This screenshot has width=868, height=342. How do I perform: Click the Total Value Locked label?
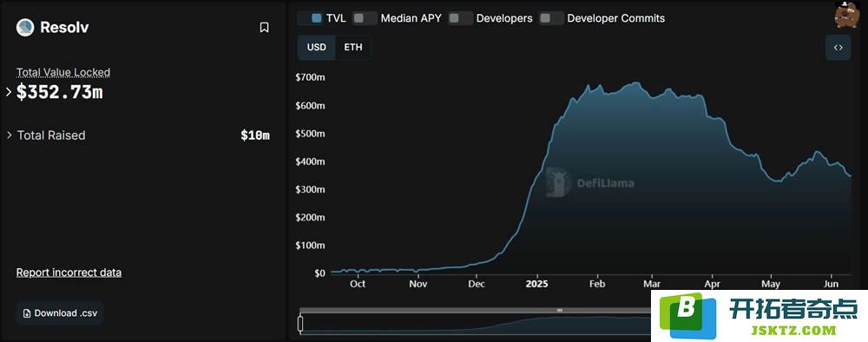[x=63, y=73]
